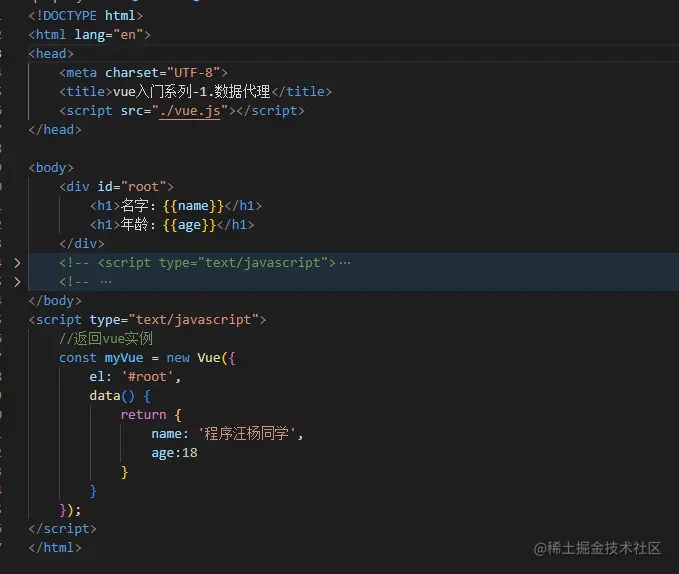Click the {{name}} interpolation
The height and width of the screenshot is (574, 679).
coord(193,206)
